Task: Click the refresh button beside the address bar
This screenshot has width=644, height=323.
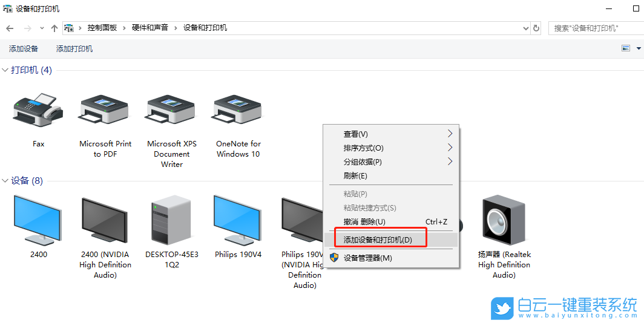Action: (536, 28)
